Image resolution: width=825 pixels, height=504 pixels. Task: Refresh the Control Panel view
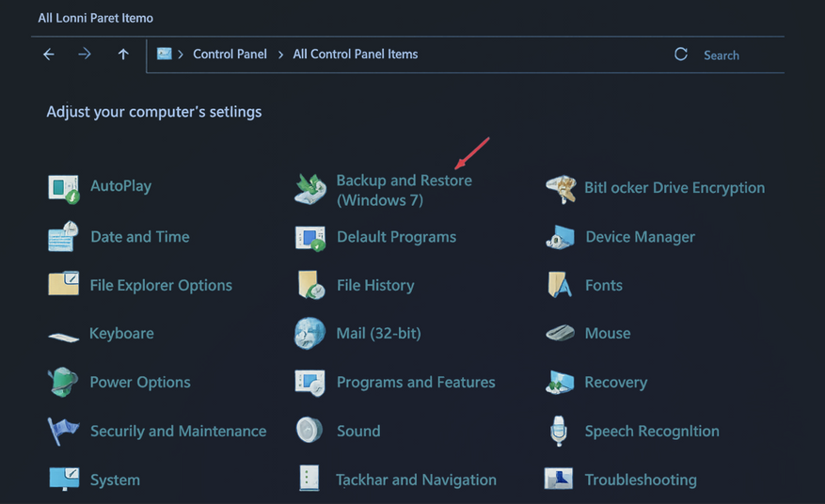681,55
